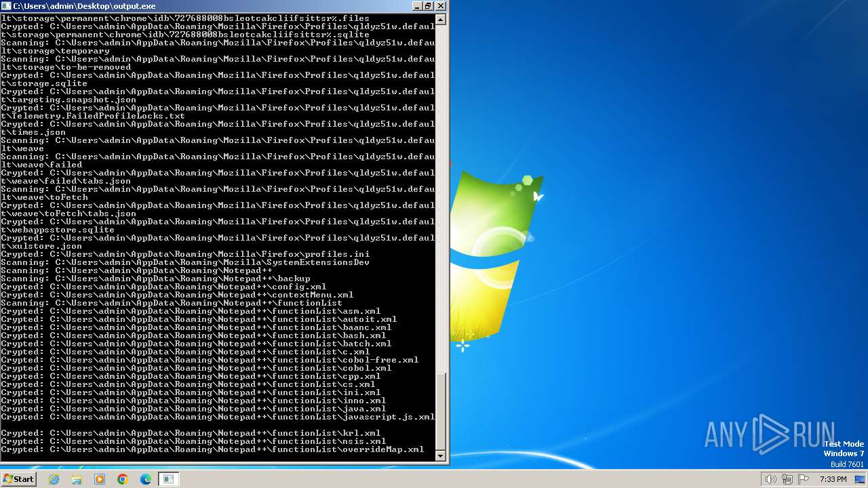Open the network tray icon
Viewport: 868px width, 488px height.
click(x=787, y=479)
